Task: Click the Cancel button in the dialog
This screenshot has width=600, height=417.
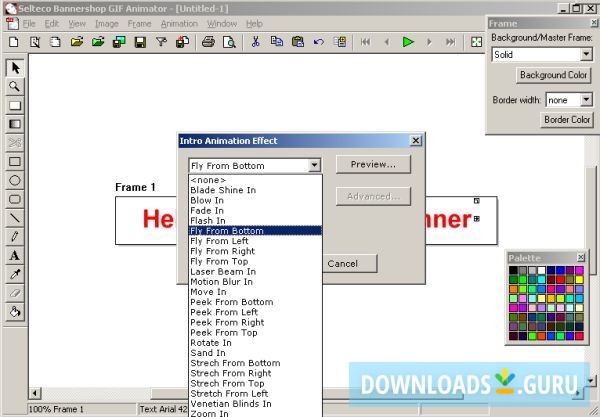Action: pos(349,264)
